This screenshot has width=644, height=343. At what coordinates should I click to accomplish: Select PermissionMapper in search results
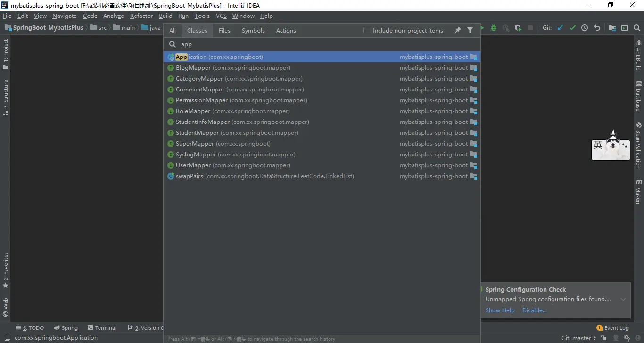click(x=322, y=100)
